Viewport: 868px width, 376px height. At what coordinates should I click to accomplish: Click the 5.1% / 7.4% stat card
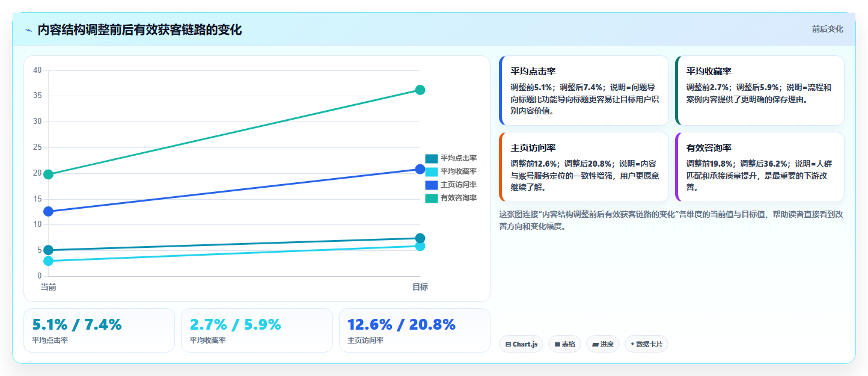[x=99, y=330]
